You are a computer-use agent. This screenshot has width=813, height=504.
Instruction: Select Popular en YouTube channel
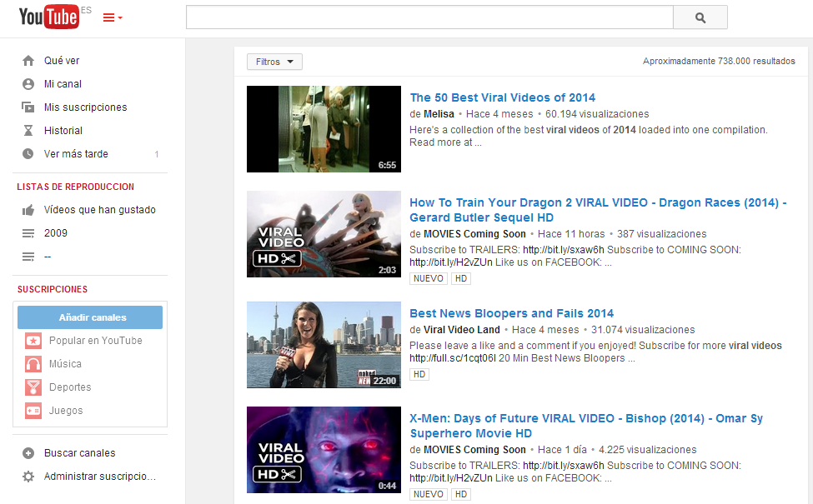click(95, 341)
